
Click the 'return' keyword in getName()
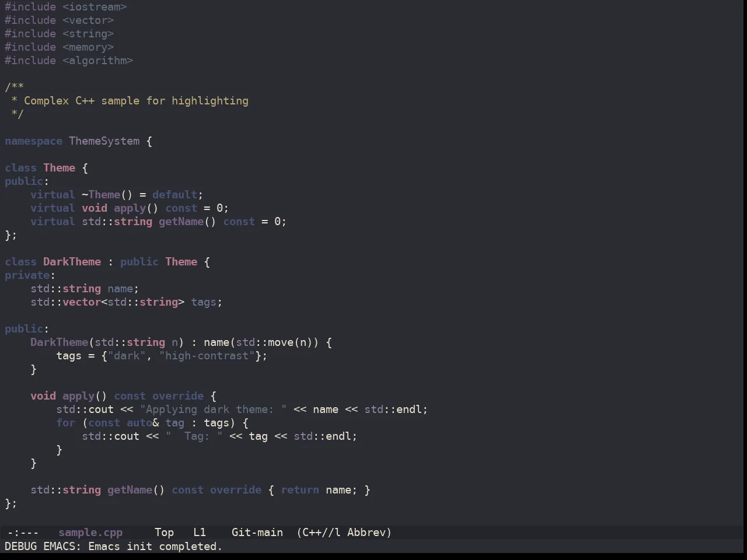click(x=300, y=490)
